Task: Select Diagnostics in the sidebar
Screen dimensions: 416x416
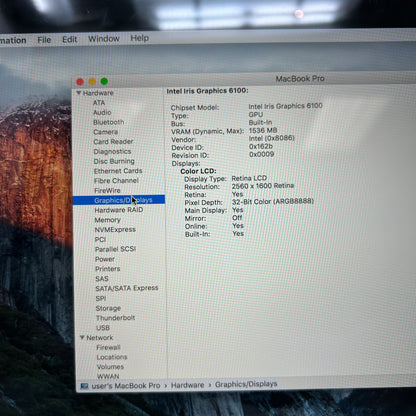Action: point(112,151)
